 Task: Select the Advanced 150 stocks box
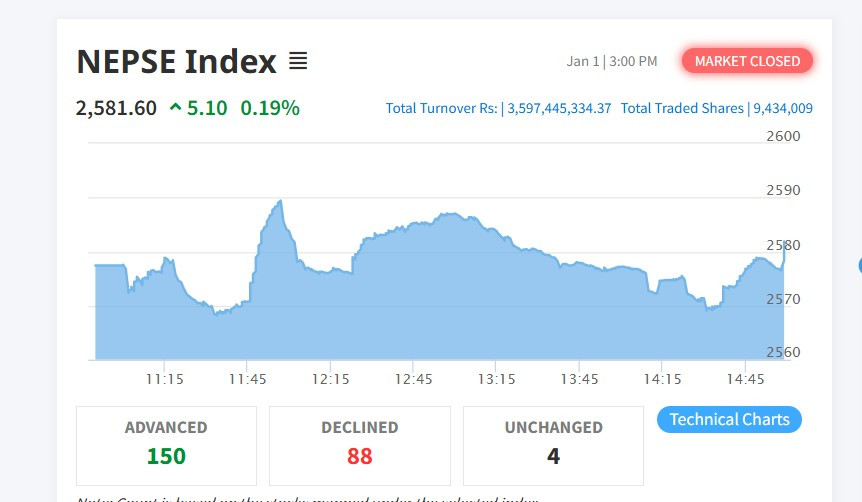point(166,443)
